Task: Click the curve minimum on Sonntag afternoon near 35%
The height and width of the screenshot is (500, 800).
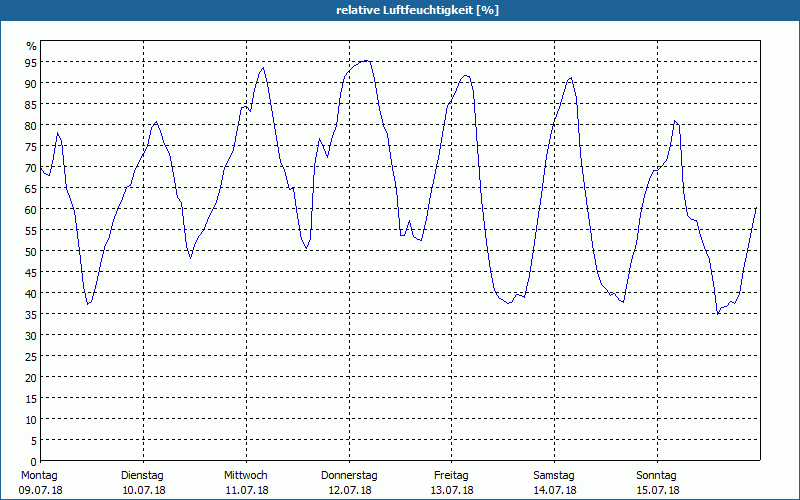Action: pyautogui.click(x=718, y=313)
